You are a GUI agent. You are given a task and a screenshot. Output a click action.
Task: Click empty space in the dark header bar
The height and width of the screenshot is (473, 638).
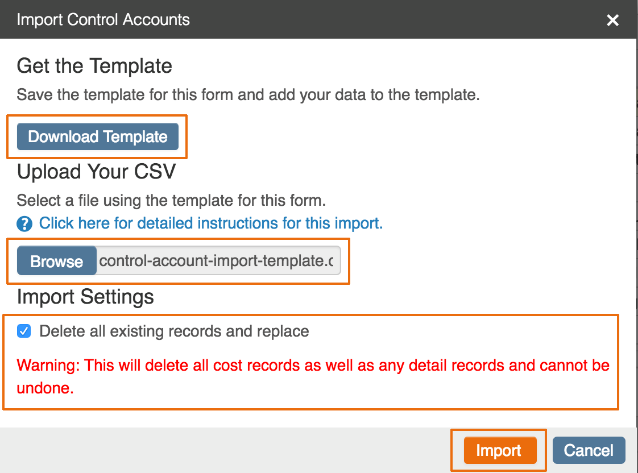[x=400, y=20]
